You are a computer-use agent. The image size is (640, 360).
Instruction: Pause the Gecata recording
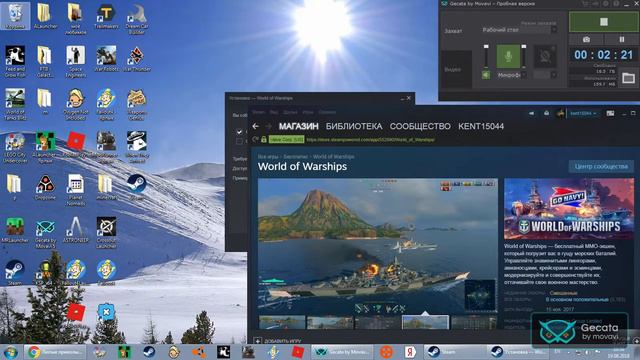tap(622, 40)
